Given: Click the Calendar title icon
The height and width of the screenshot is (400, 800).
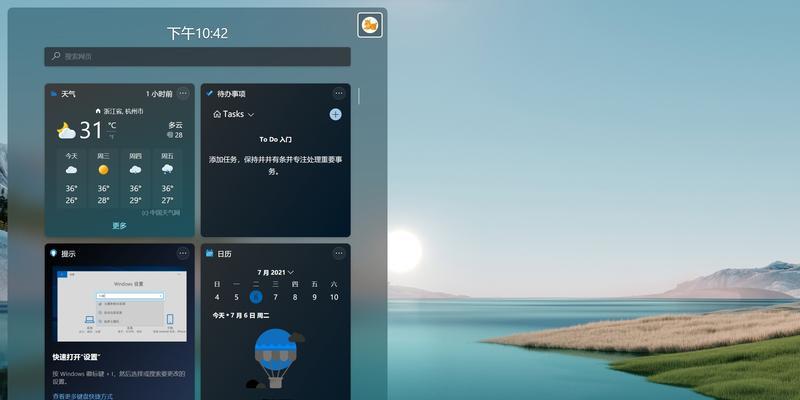Looking at the screenshot, I should click(x=209, y=253).
